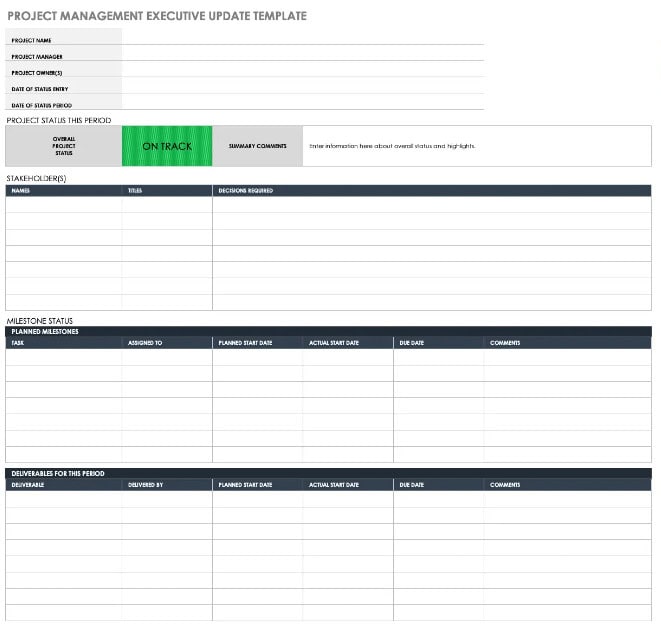Click the Project Manager entry field
This screenshot has height=628, width=661.
pyautogui.click(x=303, y=53)
